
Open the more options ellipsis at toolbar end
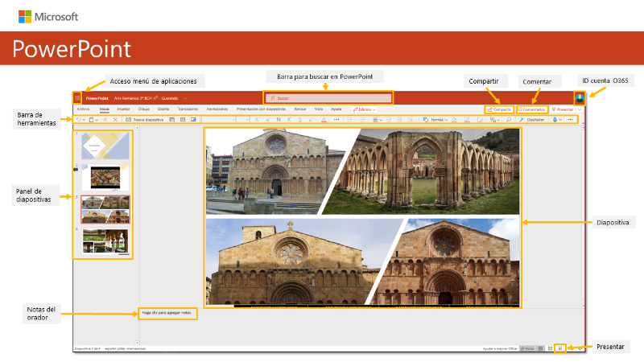pos(570,119)
